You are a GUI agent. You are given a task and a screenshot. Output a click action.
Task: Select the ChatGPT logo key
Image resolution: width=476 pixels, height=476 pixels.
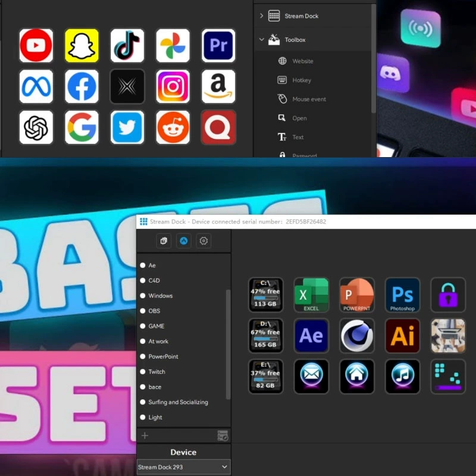[36, 127]
